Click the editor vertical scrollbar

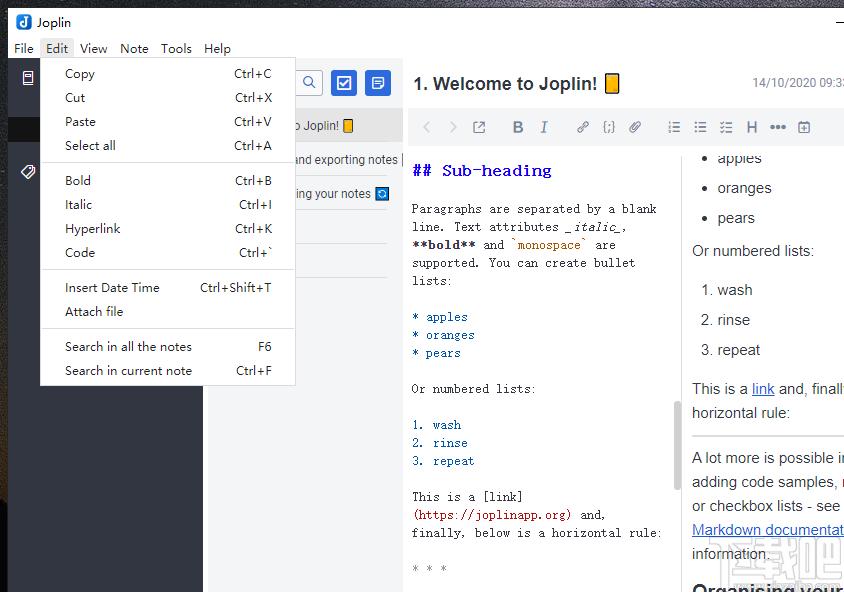pyautogui.click(x=677, y=445)
